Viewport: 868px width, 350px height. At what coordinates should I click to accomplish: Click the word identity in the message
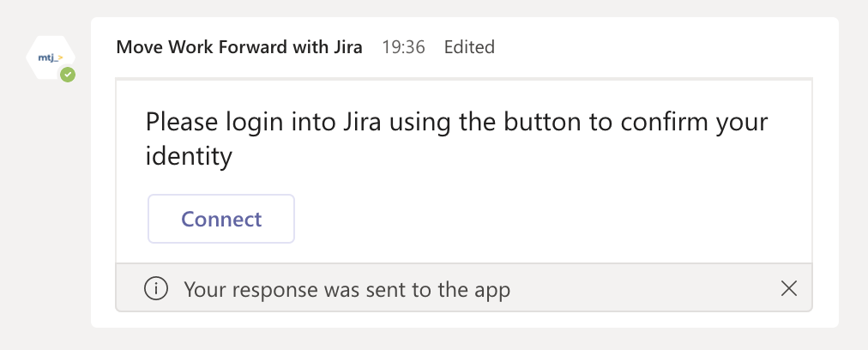[189, 156]
